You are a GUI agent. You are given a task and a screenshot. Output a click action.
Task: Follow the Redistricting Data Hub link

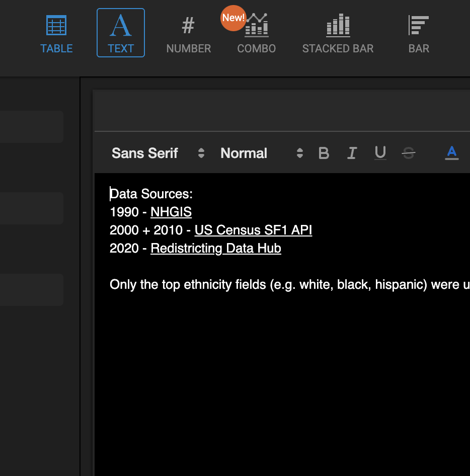point(216,249)
